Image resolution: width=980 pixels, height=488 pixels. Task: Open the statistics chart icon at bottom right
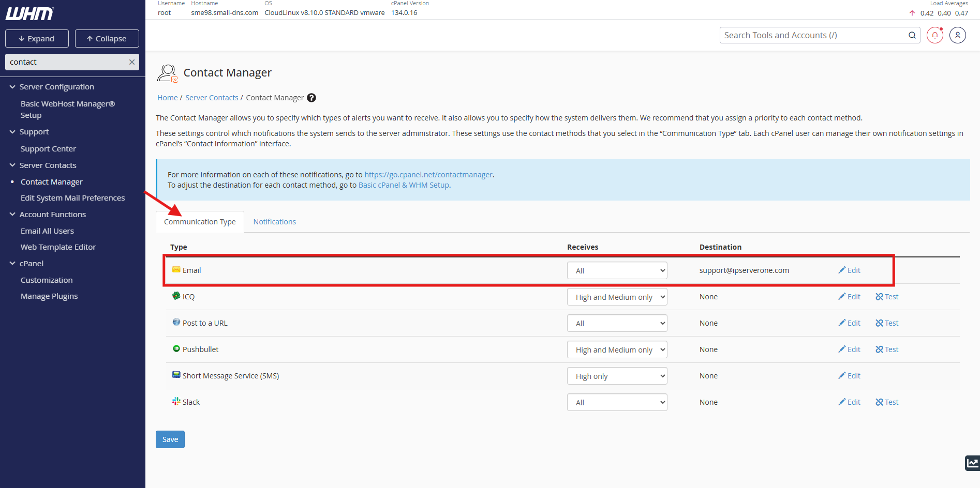tap(972, 463)
